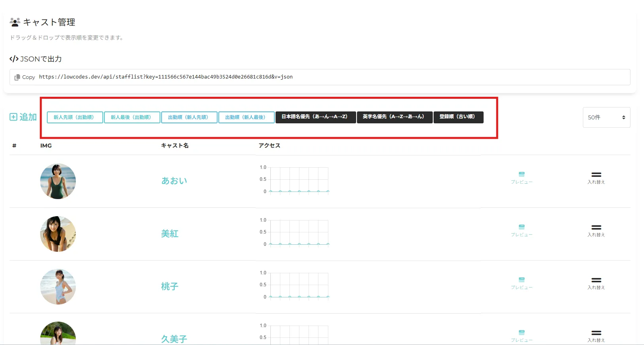The image size is (644, 345).
Task: Click the 入れ替え handle for 美紅
Action: click(x=596, y=228)
